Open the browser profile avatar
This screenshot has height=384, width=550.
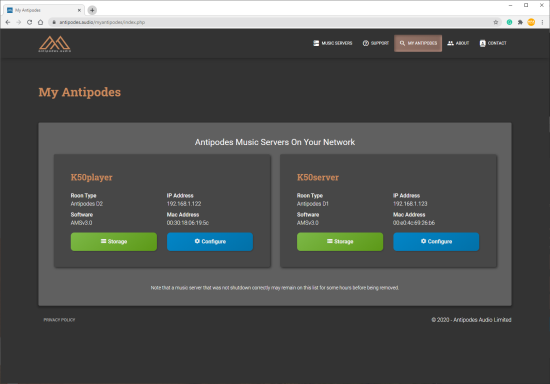pos(531,22)
